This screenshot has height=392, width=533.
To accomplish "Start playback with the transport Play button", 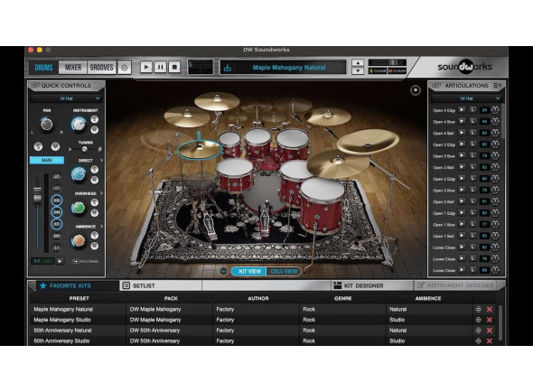I will pyautogui.click(x=146, y=67).
